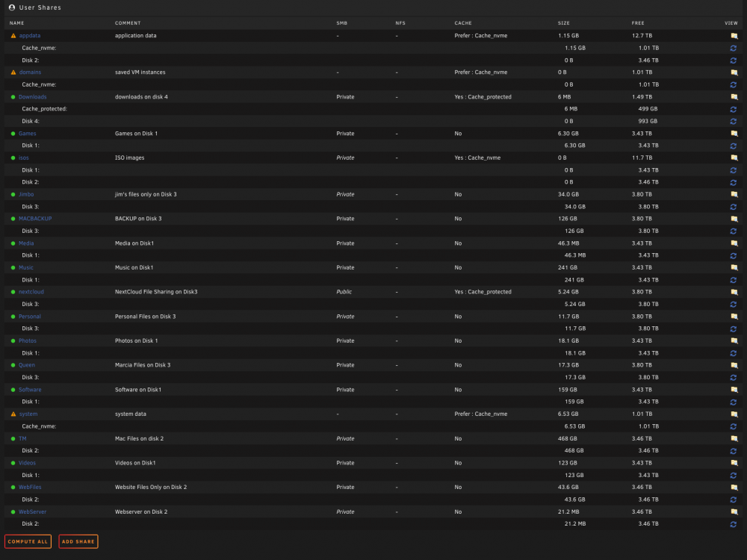This screenshot has width=747, height=560.
Task: Click the CACHE column header
Action: (x=463, y=23)
